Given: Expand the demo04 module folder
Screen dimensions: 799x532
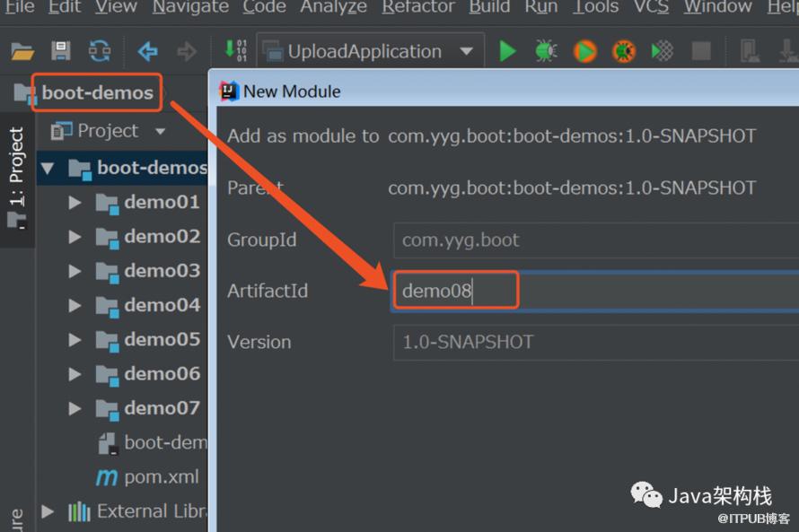Looking at the screenshot, I should (x=75, y=305).
